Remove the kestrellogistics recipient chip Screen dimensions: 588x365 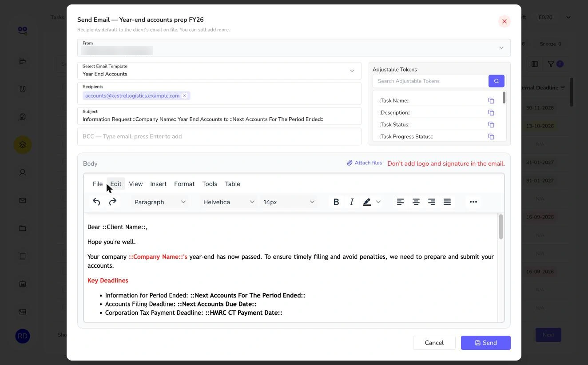185,96
